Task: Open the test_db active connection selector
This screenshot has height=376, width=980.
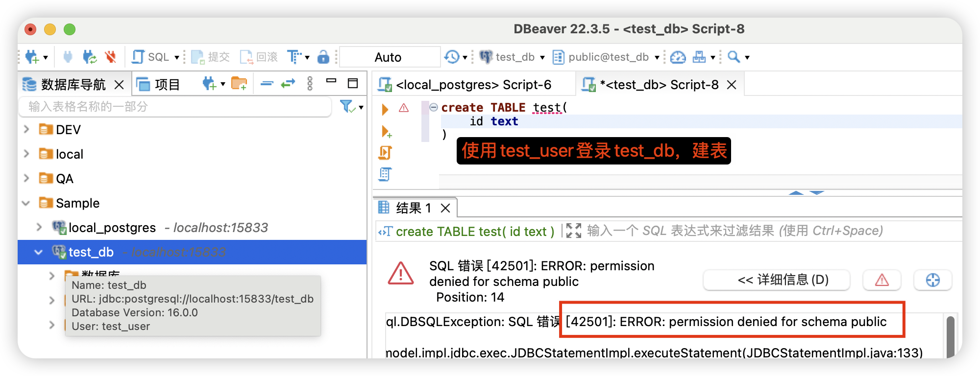Action: (512, 57)
